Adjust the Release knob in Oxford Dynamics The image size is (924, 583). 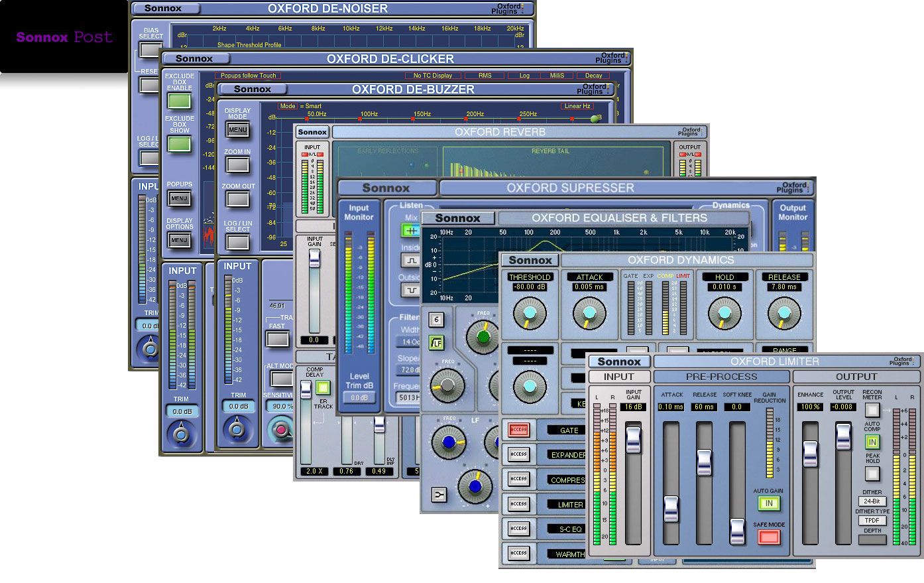[x=784, y=313]
